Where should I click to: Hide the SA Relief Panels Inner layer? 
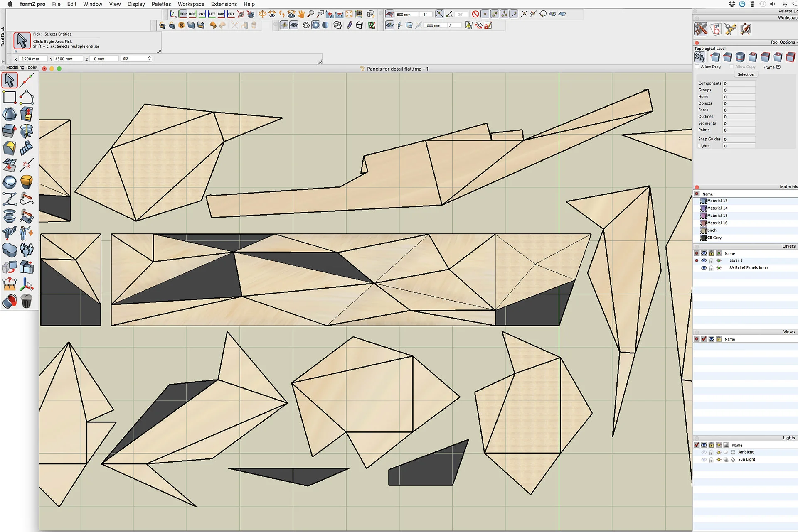click(704, 268)
